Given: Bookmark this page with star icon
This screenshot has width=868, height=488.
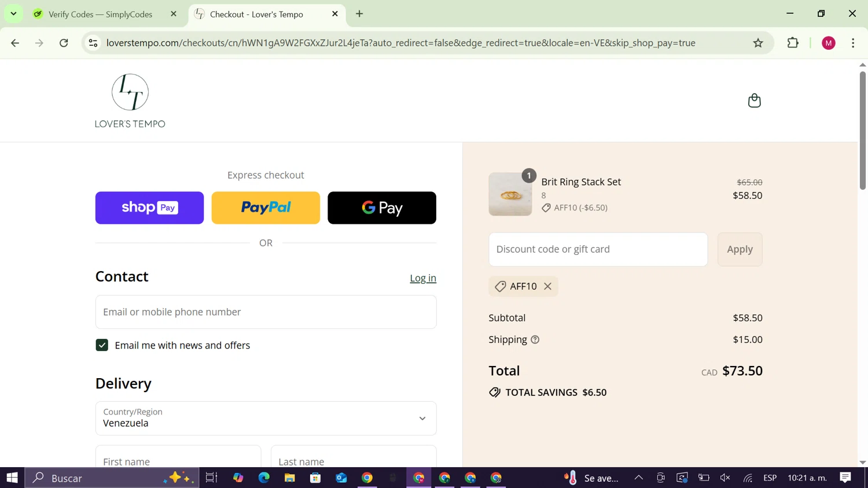Looking at the screenshot, I should pos(758,43).
